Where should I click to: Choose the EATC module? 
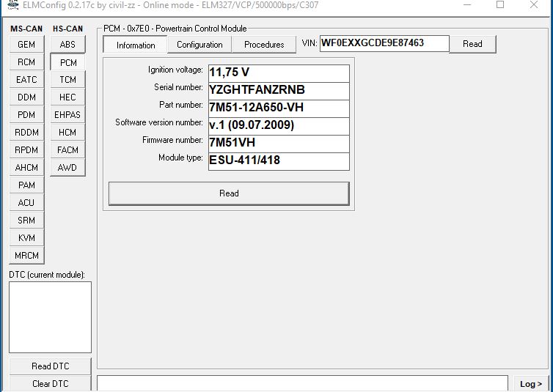[x=26, y=80]
